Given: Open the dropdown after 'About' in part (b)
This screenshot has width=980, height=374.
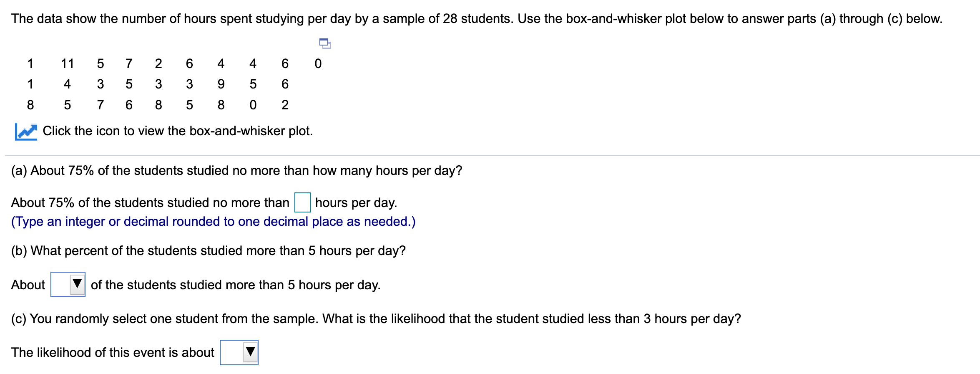Looking at the screenshot, I should click(x=67, y=285).
